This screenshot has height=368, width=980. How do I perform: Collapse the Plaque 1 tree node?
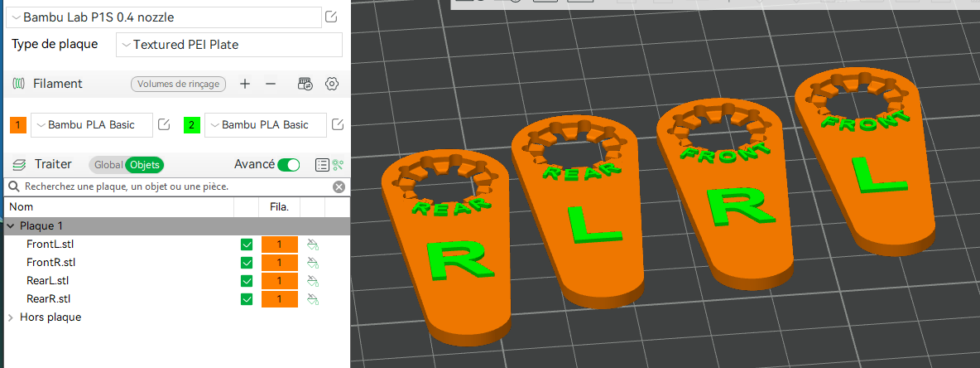click(x=12, y=225)
